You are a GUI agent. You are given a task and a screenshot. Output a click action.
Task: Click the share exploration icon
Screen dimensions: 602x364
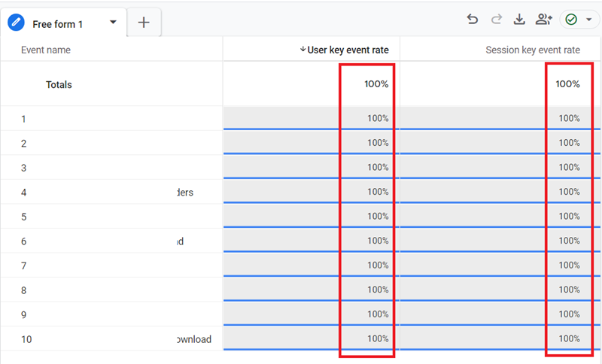tap(543, 20)
